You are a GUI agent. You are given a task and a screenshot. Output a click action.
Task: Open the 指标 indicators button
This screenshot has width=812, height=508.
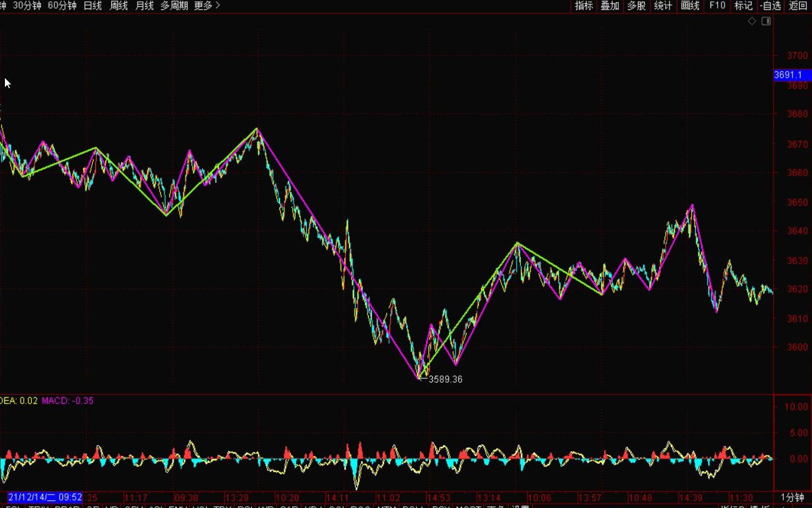point(584,6)
